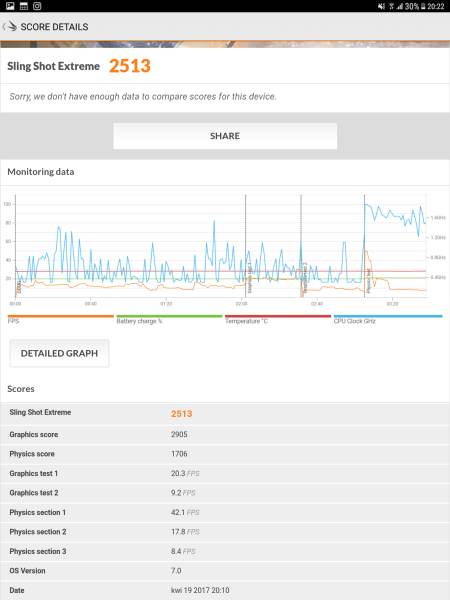Tap the Graphics test 1 marker in graph

249,279
